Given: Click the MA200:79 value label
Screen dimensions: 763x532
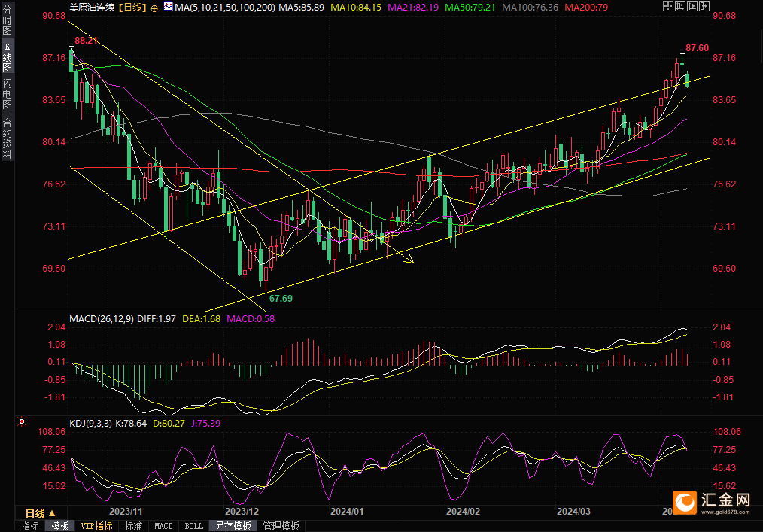Looking at the screenshot, I should [586, 8].
